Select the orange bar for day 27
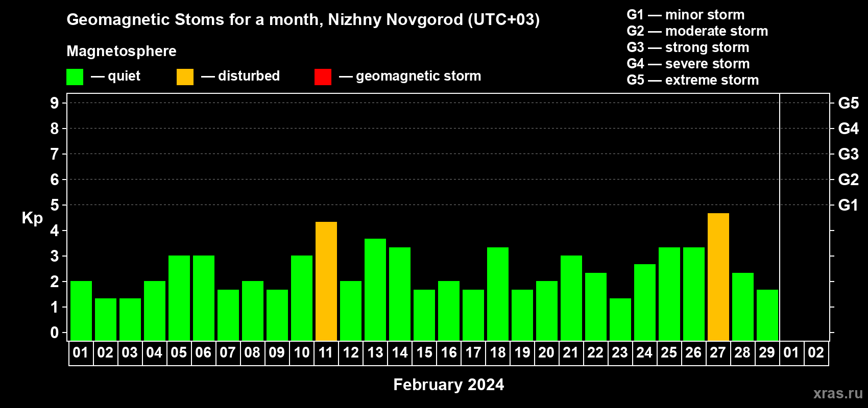This screenshot has height=408, width=868. [718, 277]
